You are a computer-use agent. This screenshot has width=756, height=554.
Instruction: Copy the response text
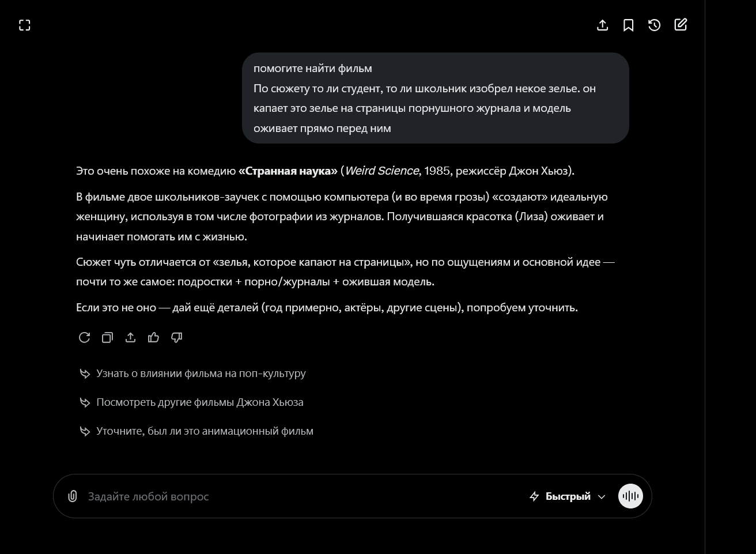[x=107, y=337]
